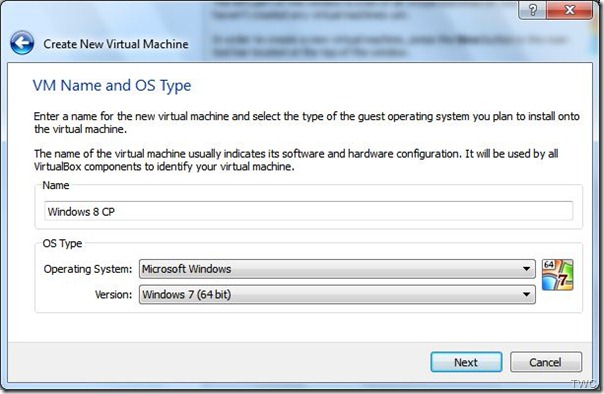Click the Next button
Viewport: 604px width, 394px height.
(466, 362)
